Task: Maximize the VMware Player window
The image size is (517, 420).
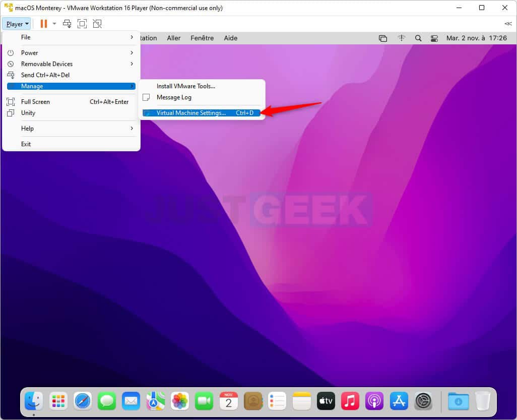Action: pyautogui.click(x=481, y=8)
